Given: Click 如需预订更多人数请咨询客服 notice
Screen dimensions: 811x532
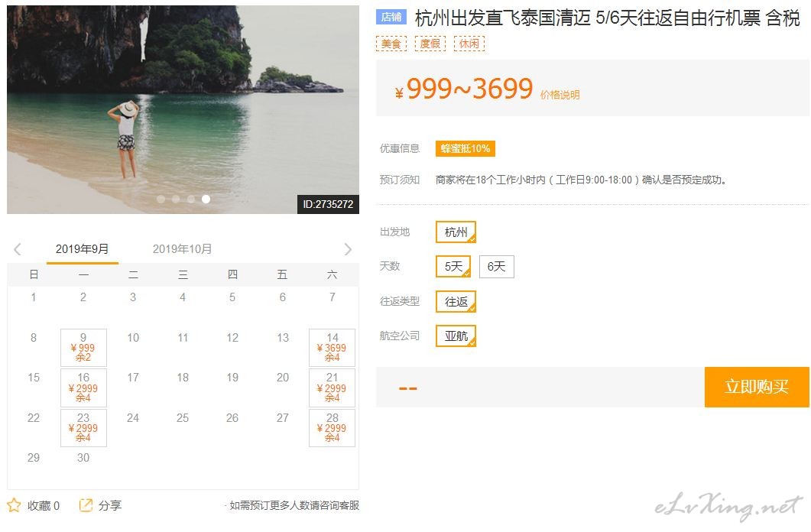Looking at the screenshot, I should click(x=294, y=506).
